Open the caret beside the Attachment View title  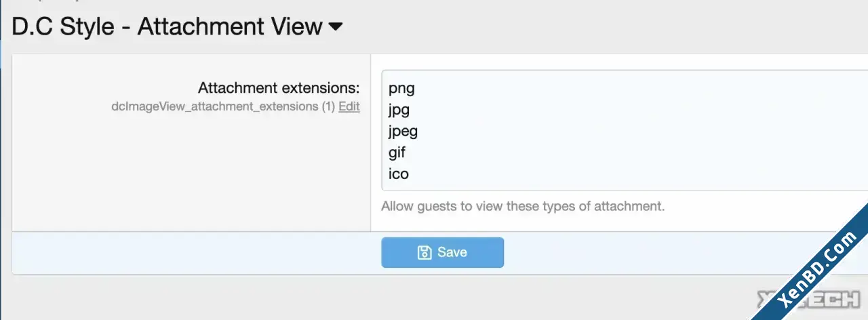[x=336, y=27]
